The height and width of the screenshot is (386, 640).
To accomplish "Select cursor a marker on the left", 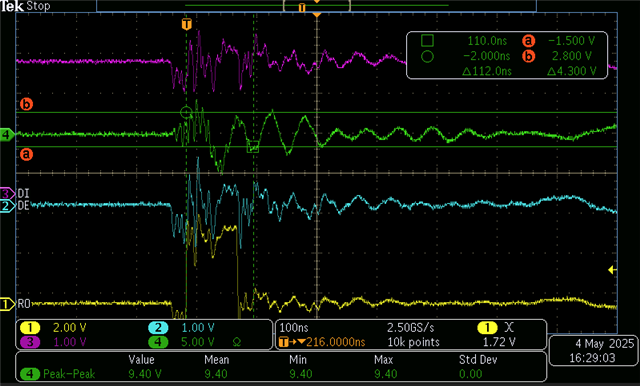I will (26, 154).
